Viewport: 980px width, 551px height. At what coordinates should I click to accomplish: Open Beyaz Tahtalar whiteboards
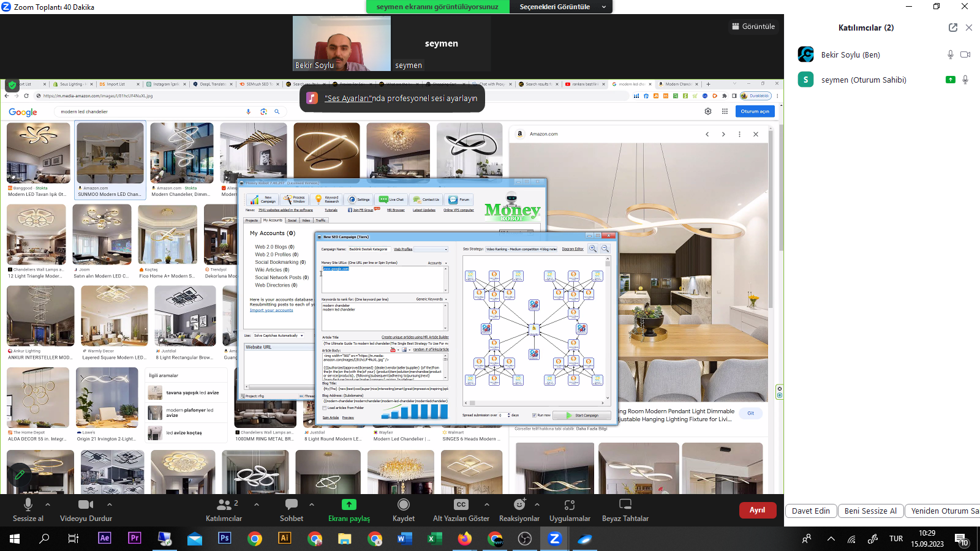tap(625, 510)
